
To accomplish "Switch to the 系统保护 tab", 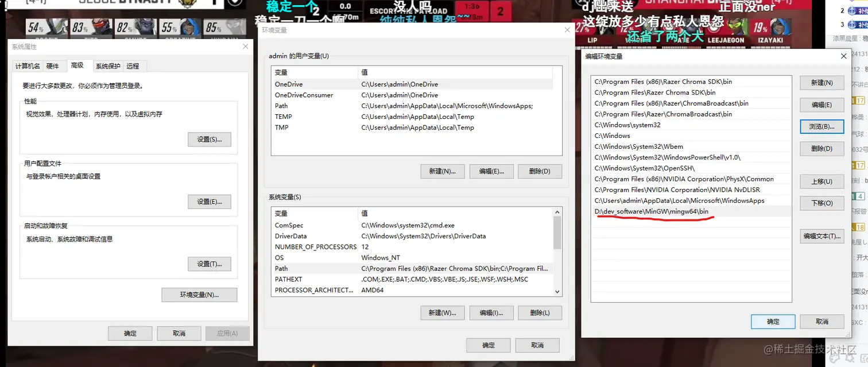I will pos(107,65).
